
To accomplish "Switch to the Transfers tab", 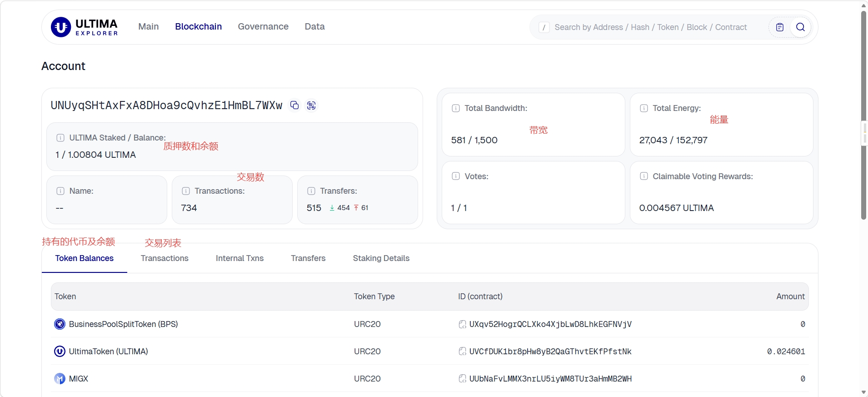I will pyautogui.click(x=308, y=258).
